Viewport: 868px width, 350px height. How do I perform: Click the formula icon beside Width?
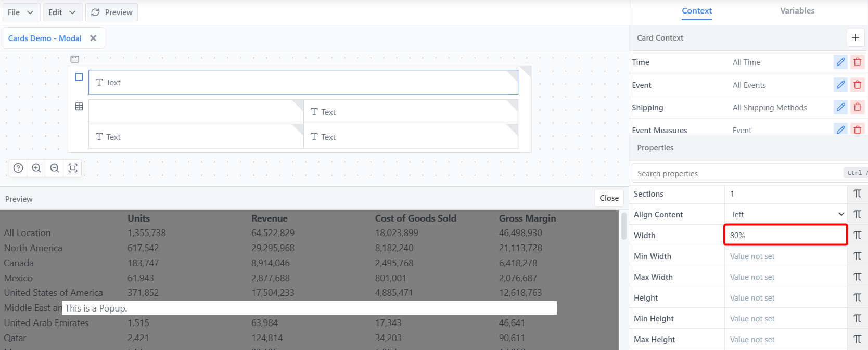point(857,235)
